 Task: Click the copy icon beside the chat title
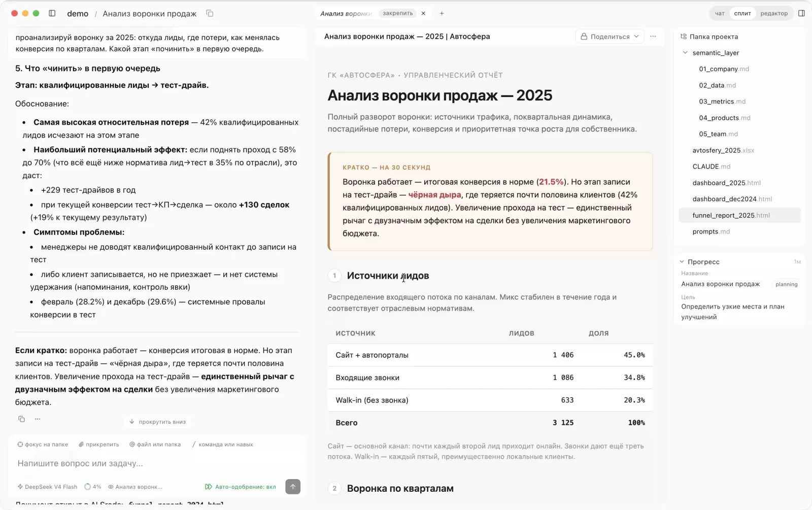(x=210, y=13)
